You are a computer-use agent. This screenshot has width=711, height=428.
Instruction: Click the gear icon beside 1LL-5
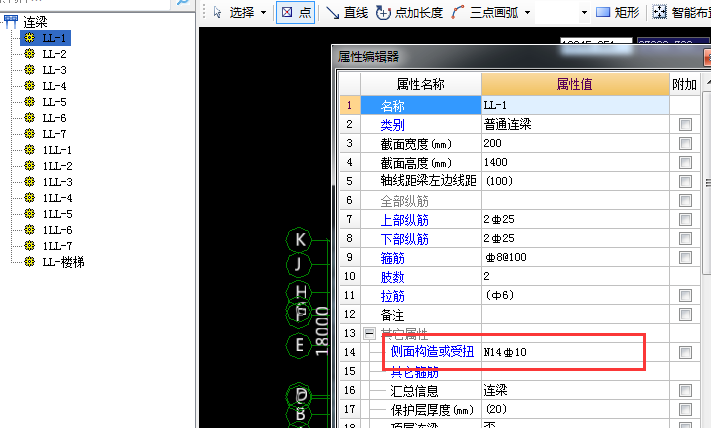tap(29, 214)
